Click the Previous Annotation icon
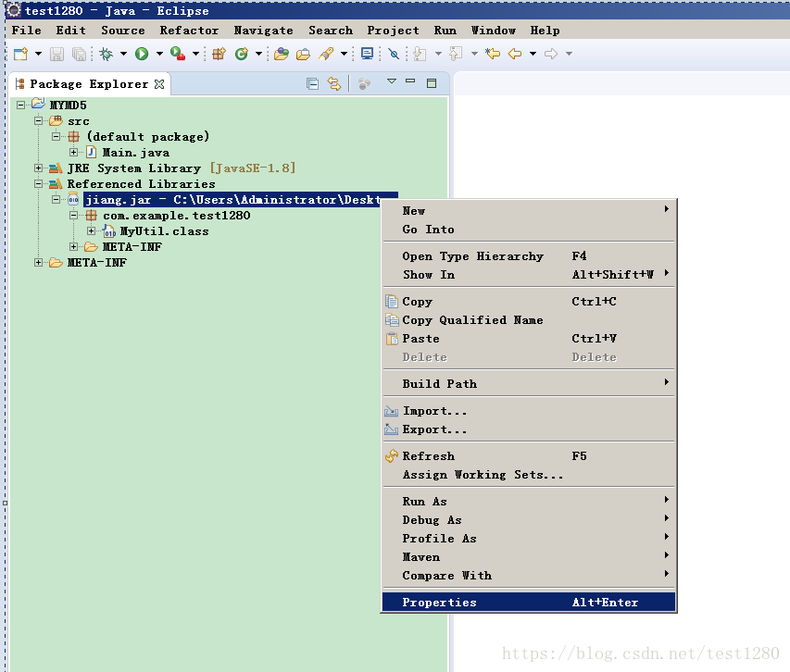The height and width of the screenshot is (672, 790). tap(456, 54)
